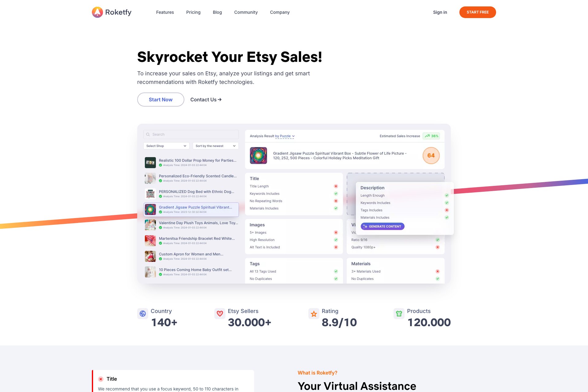Click the globe icon beside Country
The height and width of the screenshot is (392, 588).
[x=143, y=314]
